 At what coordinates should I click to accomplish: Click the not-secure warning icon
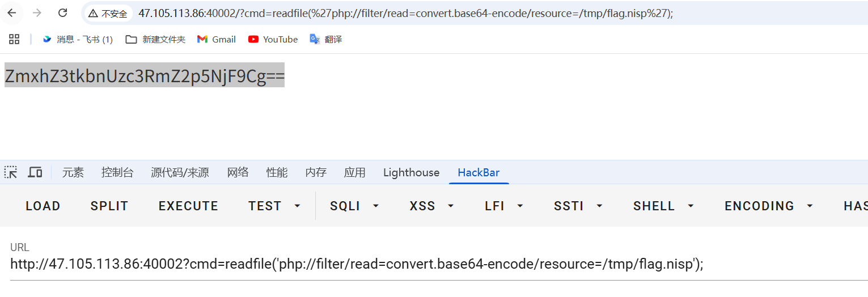[x=93, y=13]
